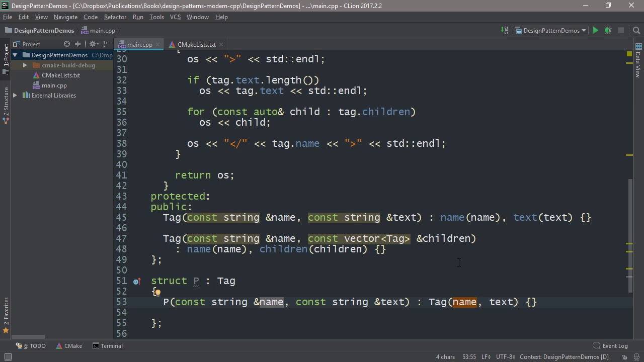This screenshot has width=644, height=362.
Task: Hide the Project tool window
Action: (106, 44)
